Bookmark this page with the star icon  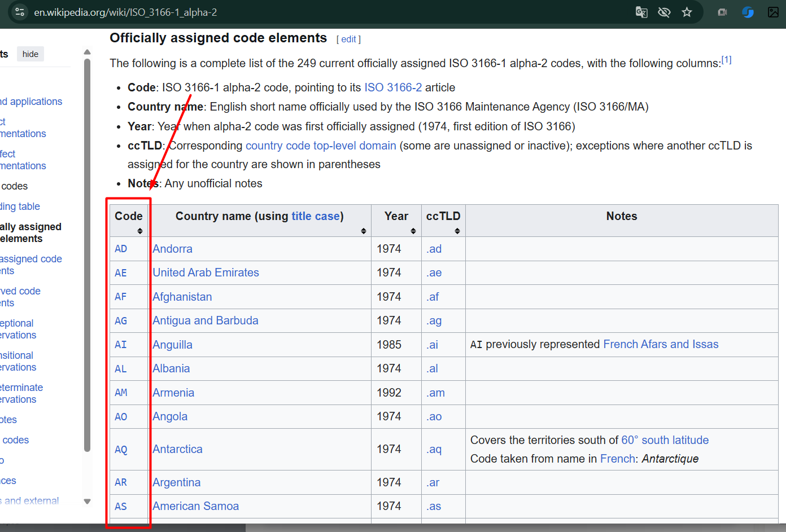point(687,12)
